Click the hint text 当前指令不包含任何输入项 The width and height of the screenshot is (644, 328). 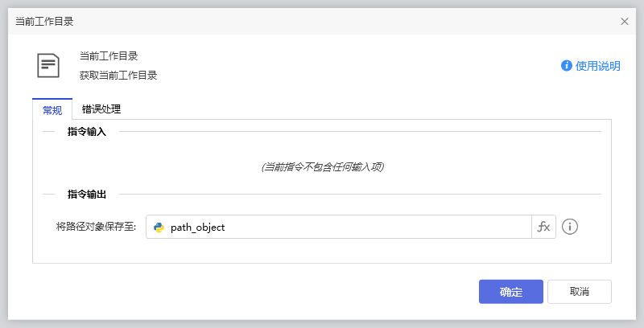click(322, 167)
